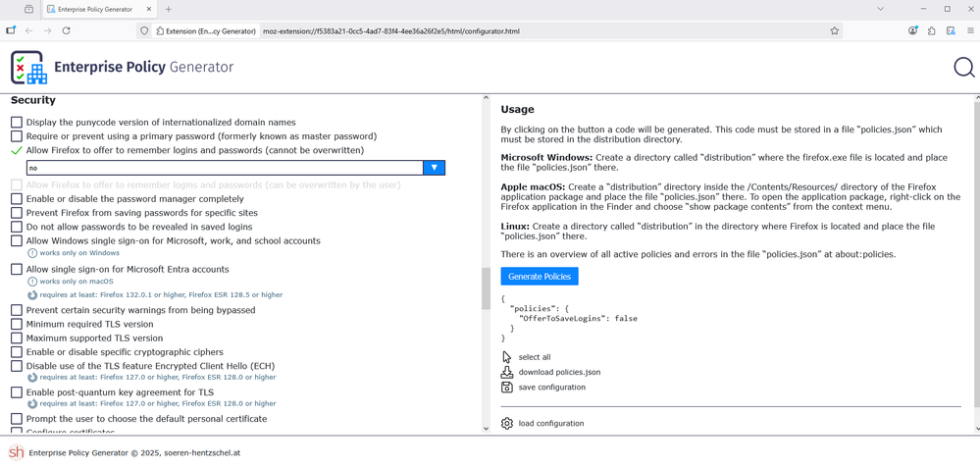This screenshot has width=980, height=468.
Task: Click the save configuration disk icon
Action: pyautogui.click(x=507, y=388)
